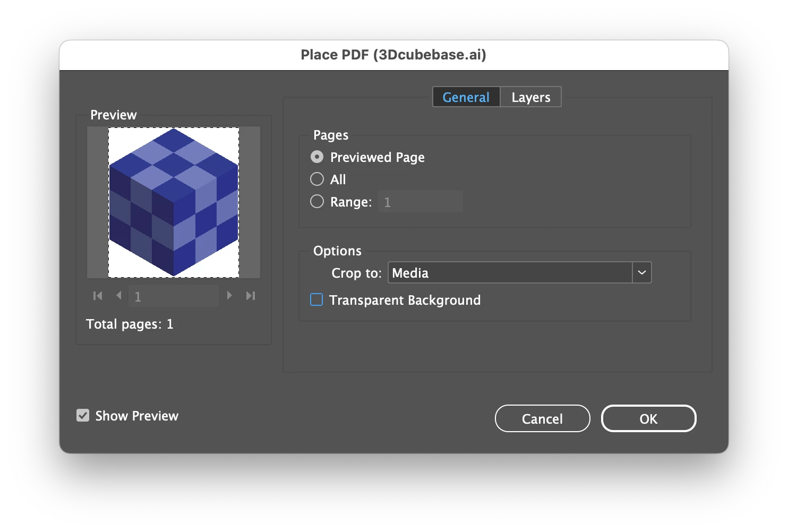Go to previous page in preview
This screenshot has width=788, height=532.
coord(119,295)
